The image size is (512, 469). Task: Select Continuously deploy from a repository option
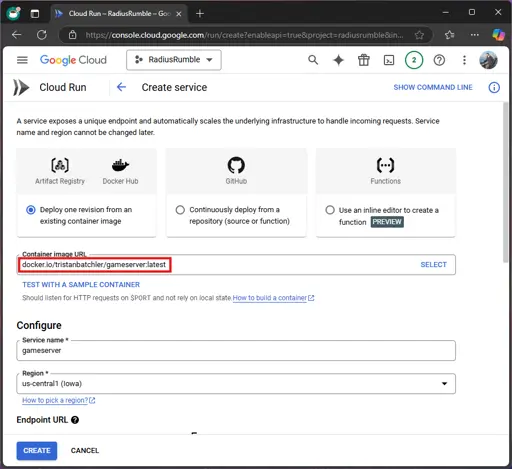pos(180,210)
